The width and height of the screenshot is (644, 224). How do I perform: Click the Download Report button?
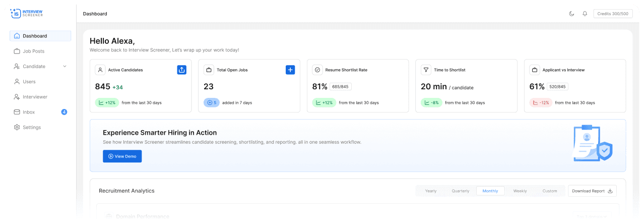pyautogui.click(x=592, y=191)
